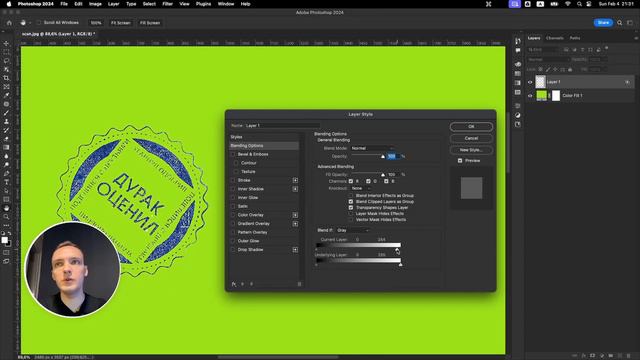
Task: Open the Wi-Fi menu bar icon
Action: [x=568, y=4]
